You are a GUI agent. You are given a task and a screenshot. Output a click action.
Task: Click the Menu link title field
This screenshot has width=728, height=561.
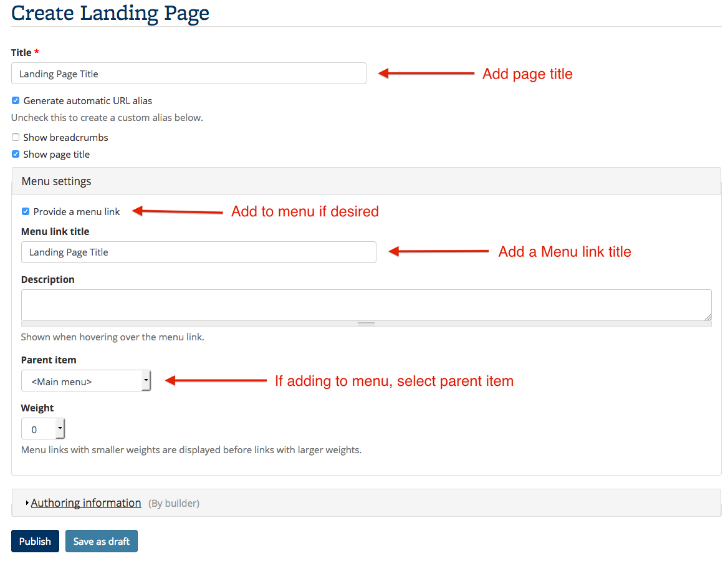(x=199, y=252)
